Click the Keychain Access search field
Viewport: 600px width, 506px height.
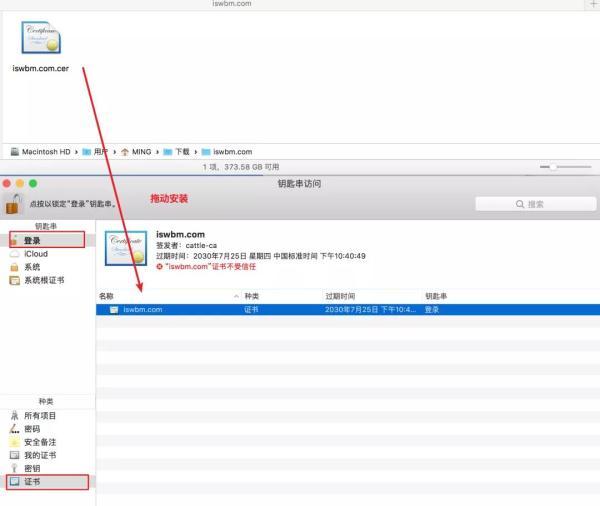point(535,204)
